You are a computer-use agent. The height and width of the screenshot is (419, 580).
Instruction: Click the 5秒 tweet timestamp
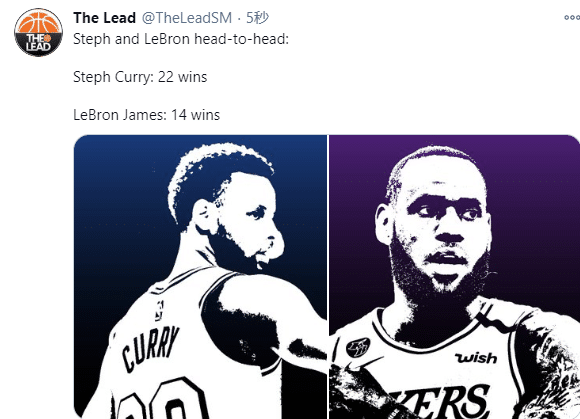click(257, 18)
